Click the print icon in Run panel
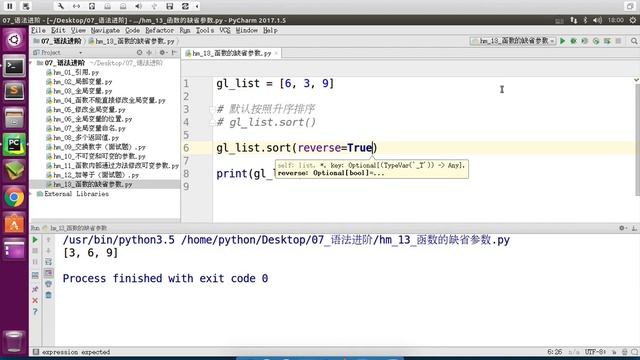Image resolution: width=640 pixels, height=360 pixels. 48,284
